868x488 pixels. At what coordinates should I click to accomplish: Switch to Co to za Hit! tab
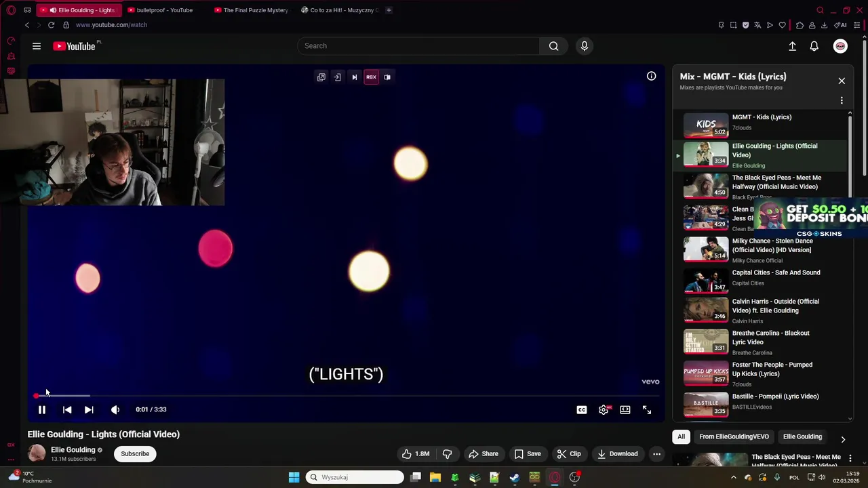(339, 10)
